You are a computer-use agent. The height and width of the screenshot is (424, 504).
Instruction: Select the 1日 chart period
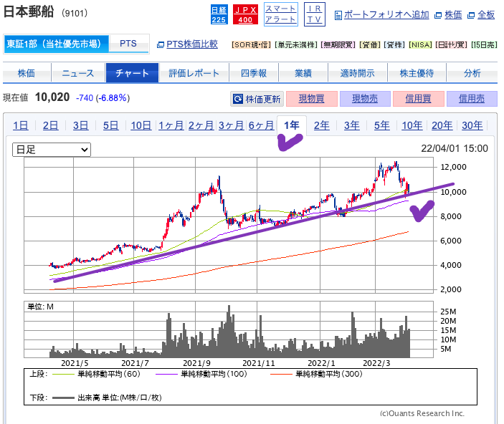point(21,125)
